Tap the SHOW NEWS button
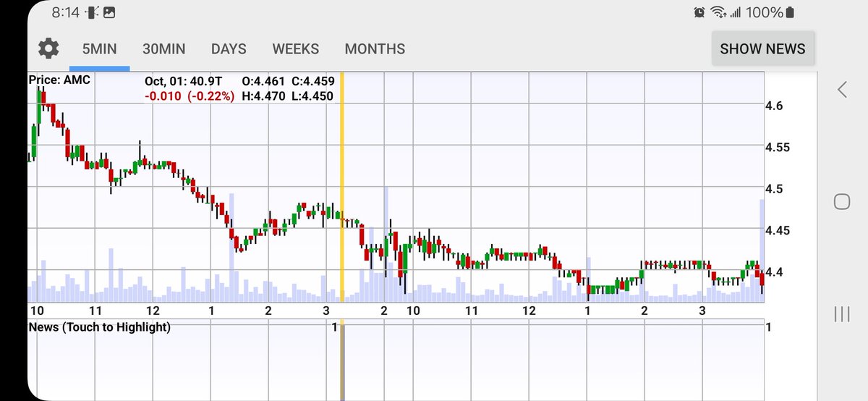Image resolution: width=868 pixels, height=401 pixels. click(762, 48)
